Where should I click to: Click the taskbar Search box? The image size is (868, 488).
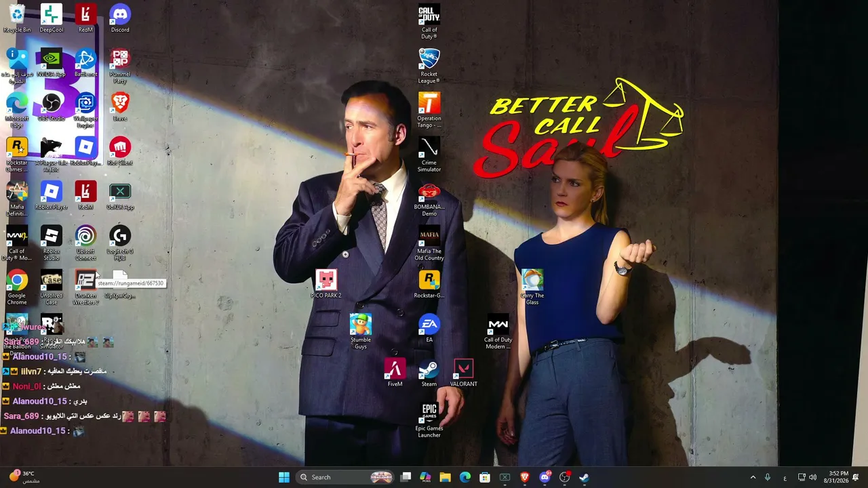[x=346, y=477]
